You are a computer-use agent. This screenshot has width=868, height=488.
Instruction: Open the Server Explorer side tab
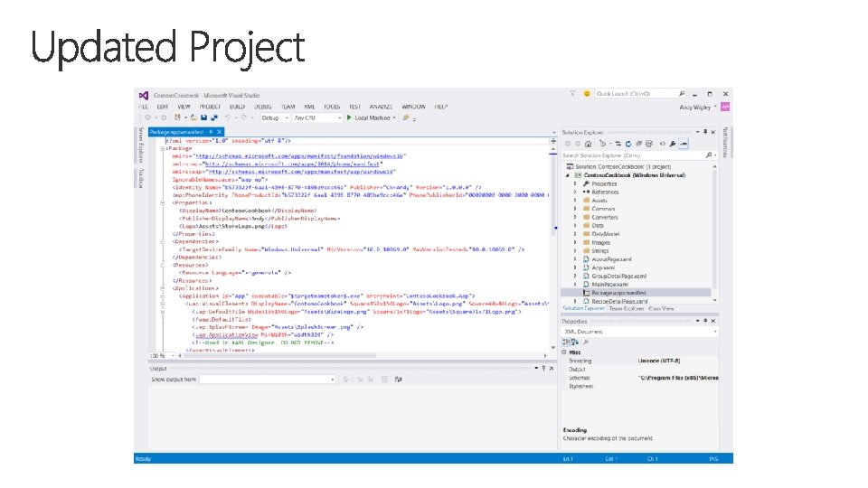click(141, 145)
